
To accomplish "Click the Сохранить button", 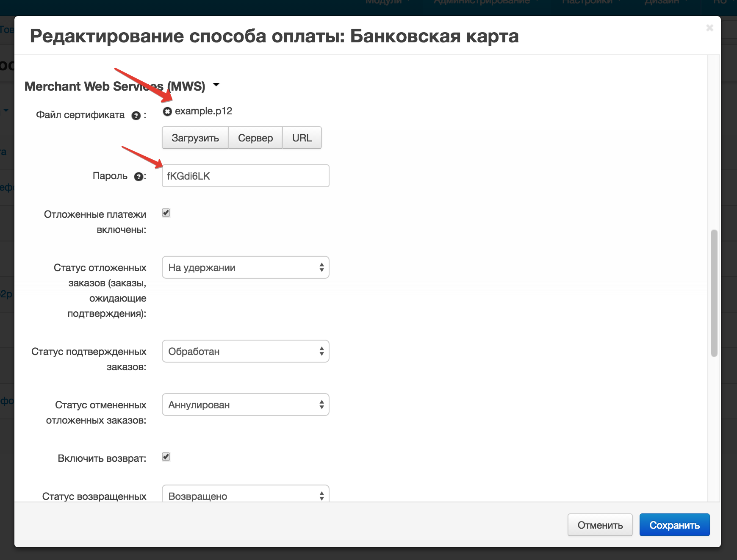I will coord(674,525).
